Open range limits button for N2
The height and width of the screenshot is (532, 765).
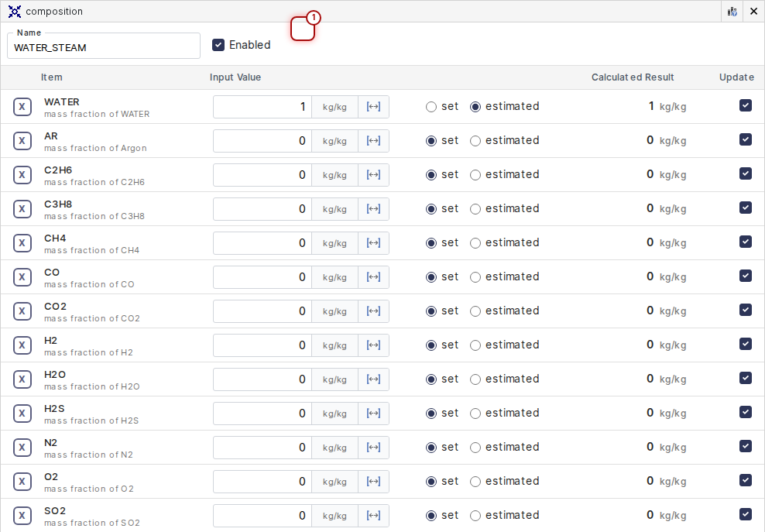373,448
